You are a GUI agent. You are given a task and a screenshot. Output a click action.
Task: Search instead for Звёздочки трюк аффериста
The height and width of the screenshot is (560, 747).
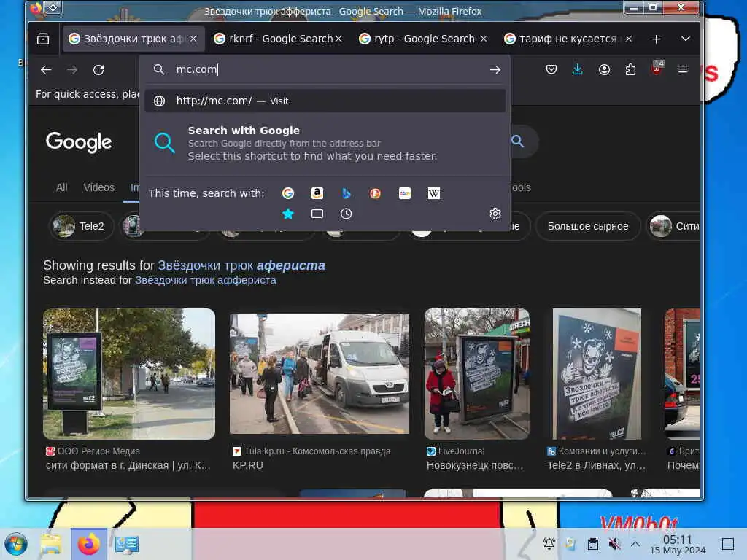[x=205, y=280]
